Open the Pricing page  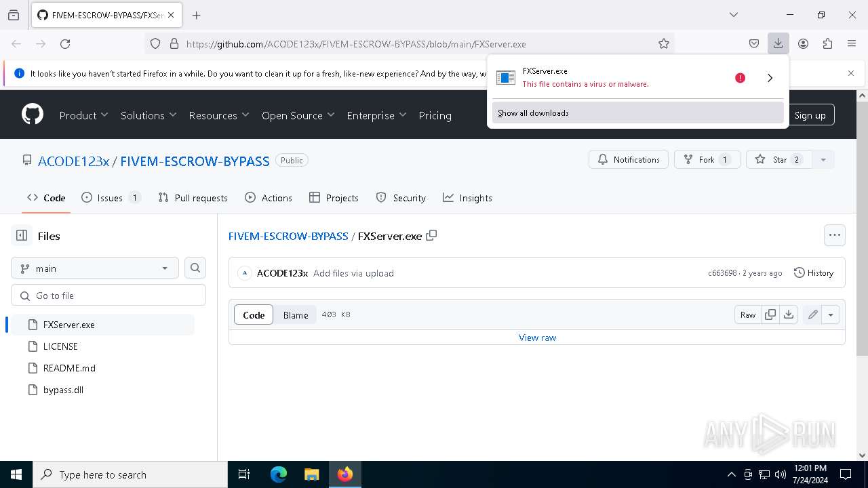coord(435,115)
